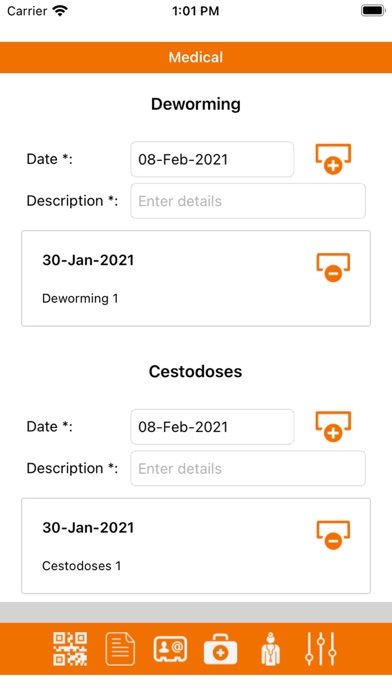Select the Deworming 1 record card
The height and width of the screenshot is (696, 392).
196,278
